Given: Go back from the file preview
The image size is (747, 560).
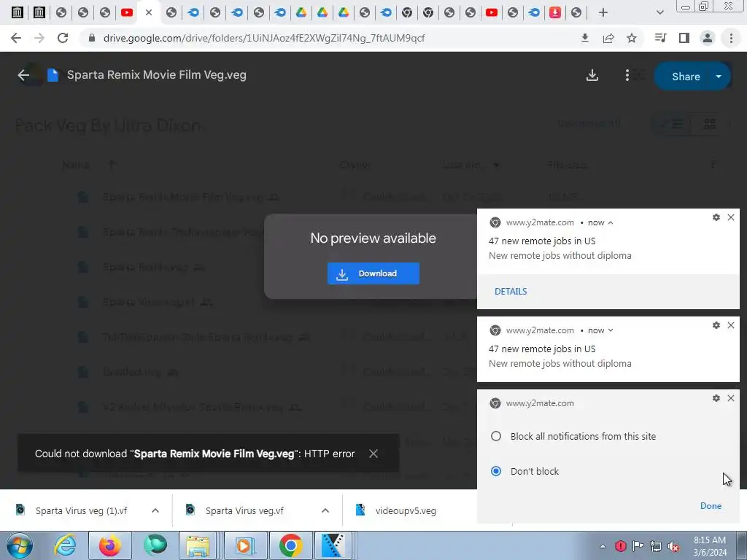Looking at the screenshot, I should [x=23, y=75].
